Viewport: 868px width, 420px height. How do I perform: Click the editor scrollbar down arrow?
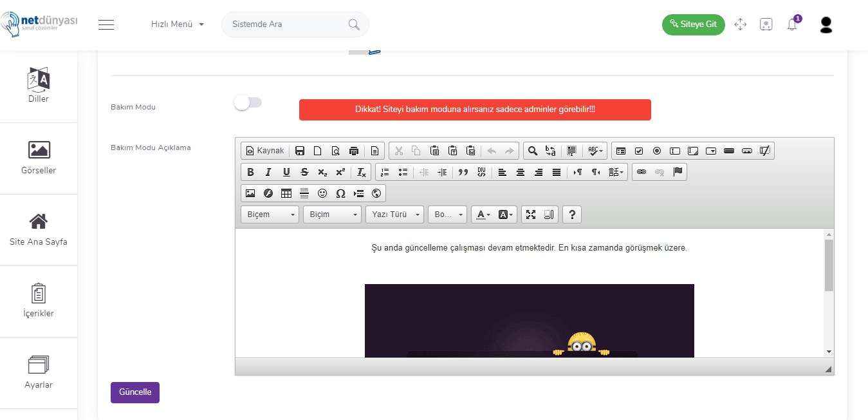829,352
